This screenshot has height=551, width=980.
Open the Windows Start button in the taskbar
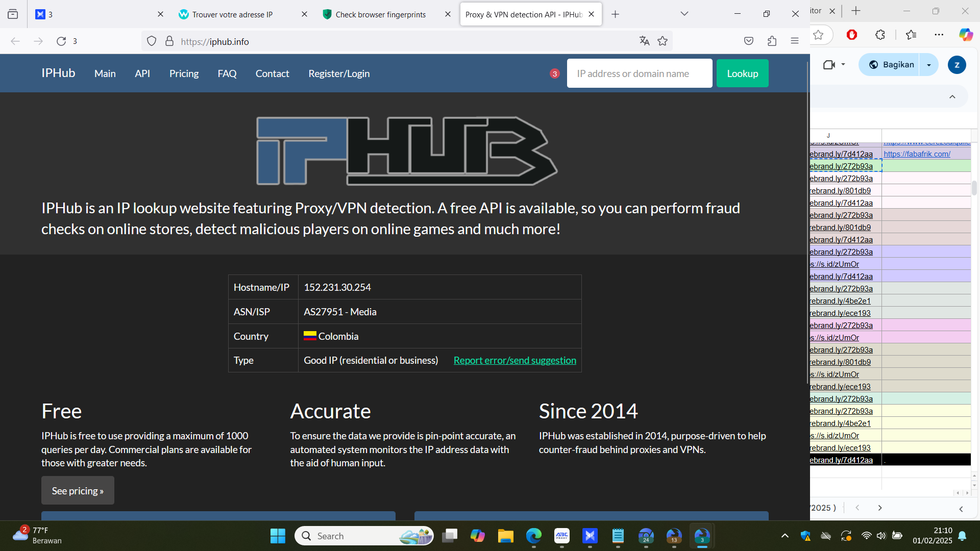[278, 536]
